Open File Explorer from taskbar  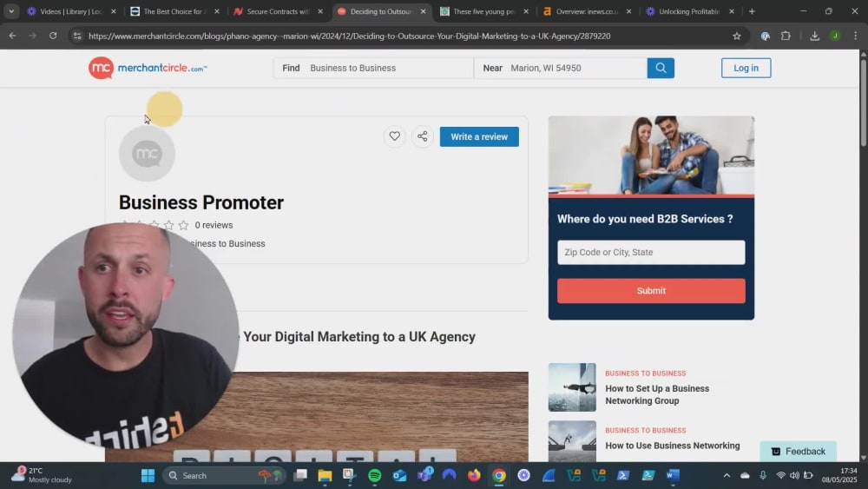pyautogui.click(x=325, y=475)
